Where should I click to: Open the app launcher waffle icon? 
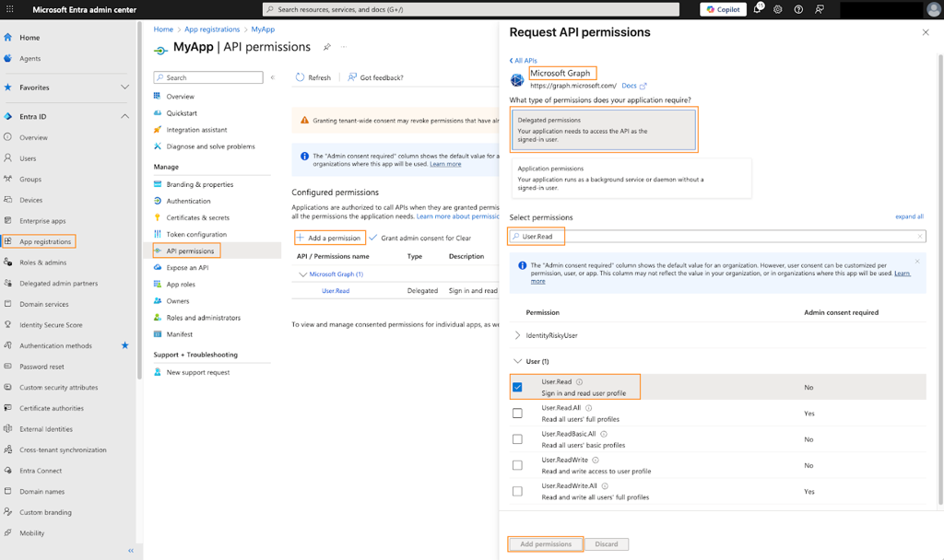(9, 9)
